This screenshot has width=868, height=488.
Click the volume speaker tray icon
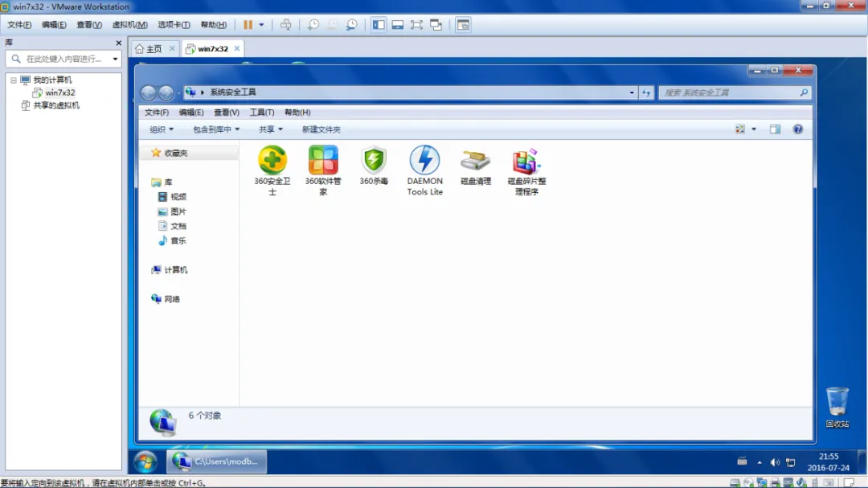(x=775, y=462)
